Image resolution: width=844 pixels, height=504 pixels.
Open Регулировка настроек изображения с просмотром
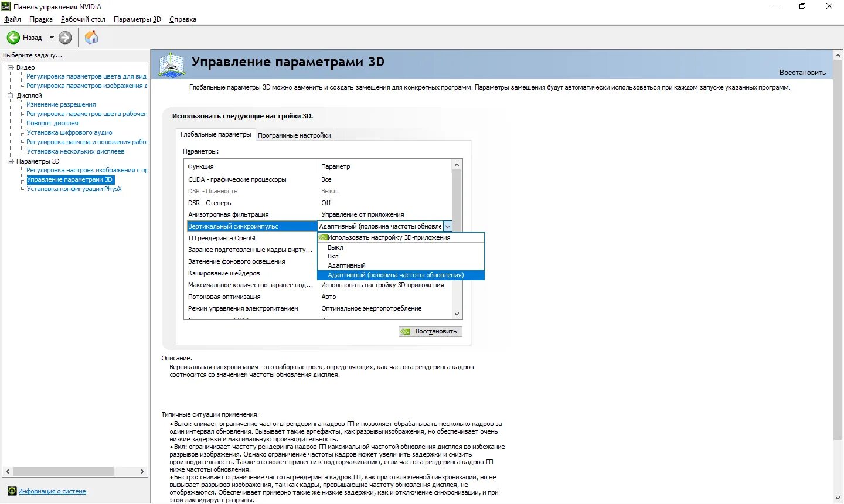point(87,170)
